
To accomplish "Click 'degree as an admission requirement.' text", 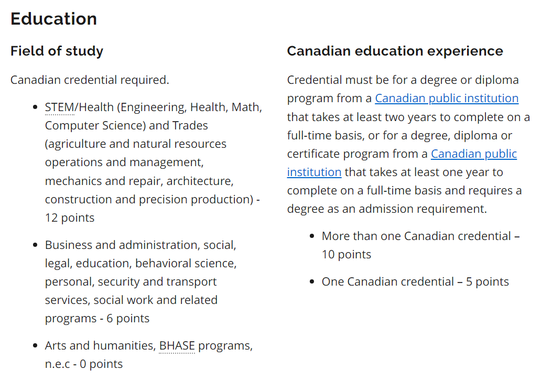I will tap(387, 209).
